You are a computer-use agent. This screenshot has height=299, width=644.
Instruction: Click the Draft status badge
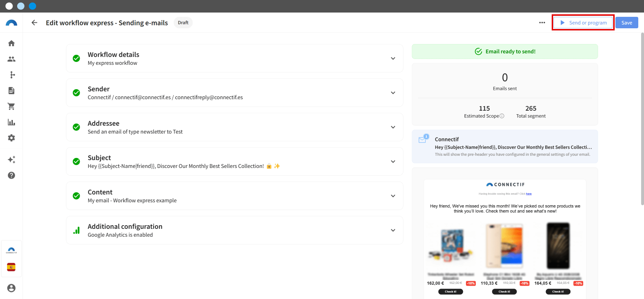tap(183, 23)
